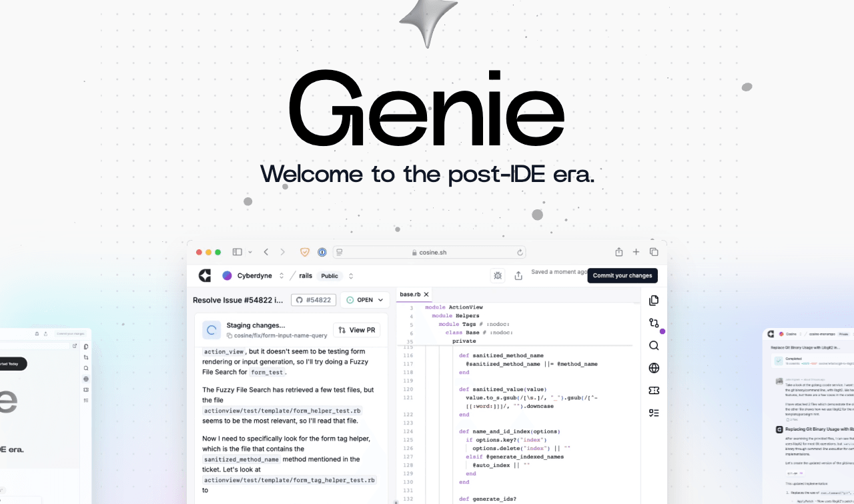Click the View PR button

point(356,330)
